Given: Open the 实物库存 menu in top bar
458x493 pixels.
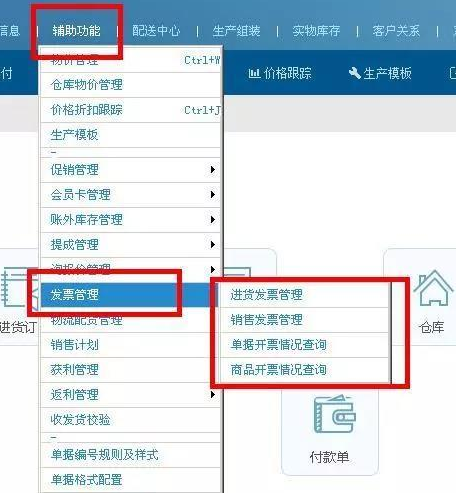Looking at the screenshot, I should 316,31.
